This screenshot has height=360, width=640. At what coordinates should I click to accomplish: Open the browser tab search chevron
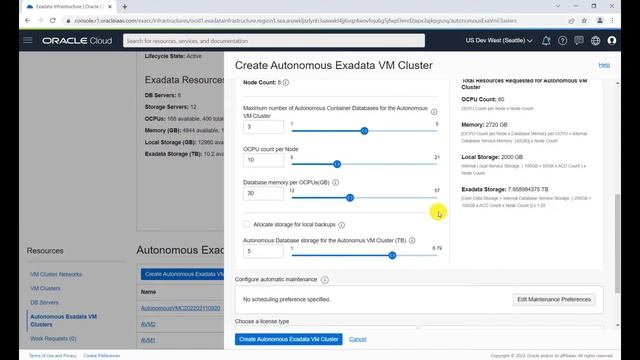click(558, 6)
